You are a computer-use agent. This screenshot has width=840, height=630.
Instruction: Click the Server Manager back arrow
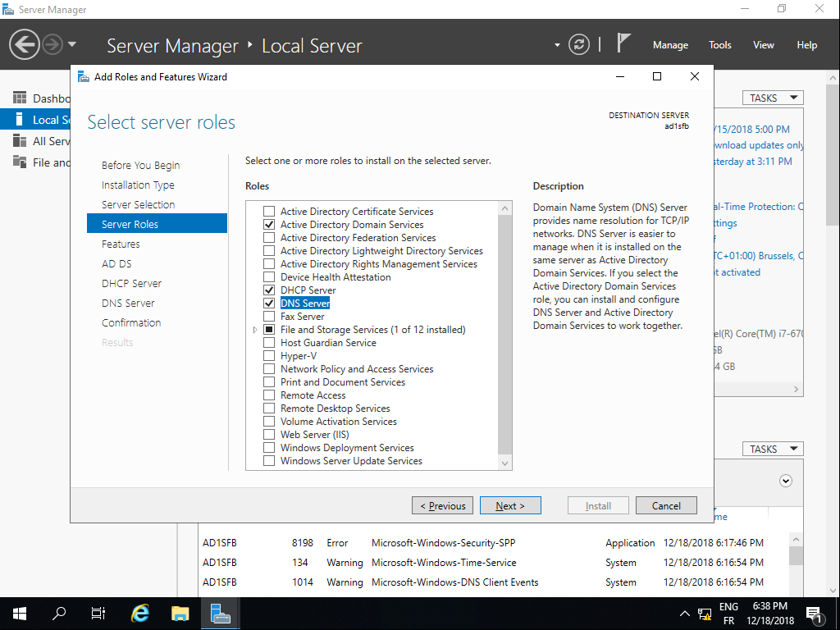pos(25,43)
